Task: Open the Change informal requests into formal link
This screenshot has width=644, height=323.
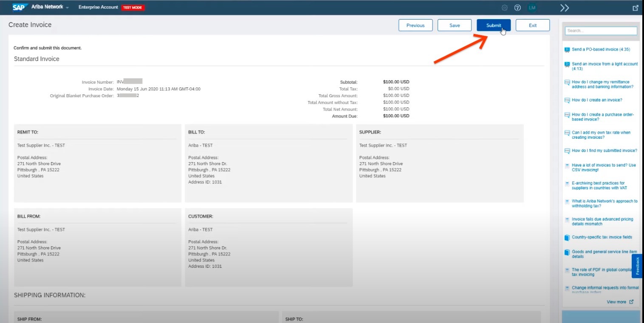Action: (605, 289)
